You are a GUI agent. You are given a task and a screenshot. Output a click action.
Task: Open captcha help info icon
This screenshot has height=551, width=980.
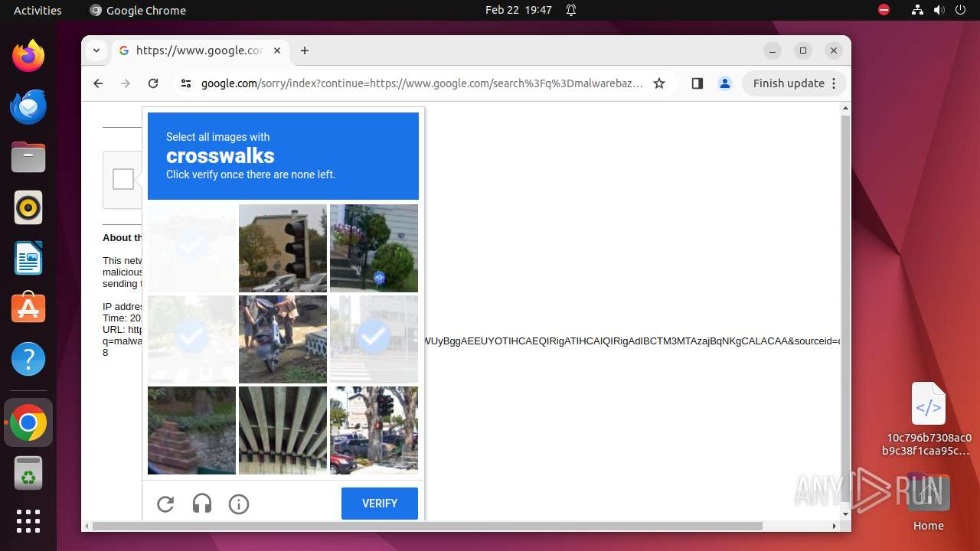coord(239,504)
